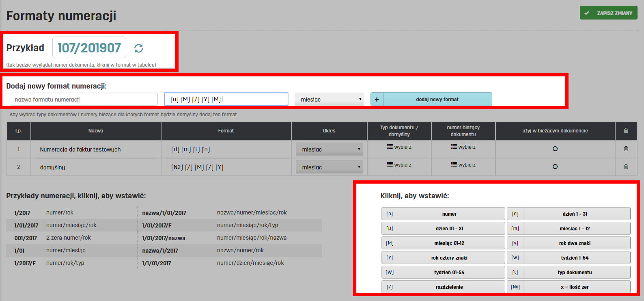Click trash icon in table header

pyautogui.click(x=626, y=130)
